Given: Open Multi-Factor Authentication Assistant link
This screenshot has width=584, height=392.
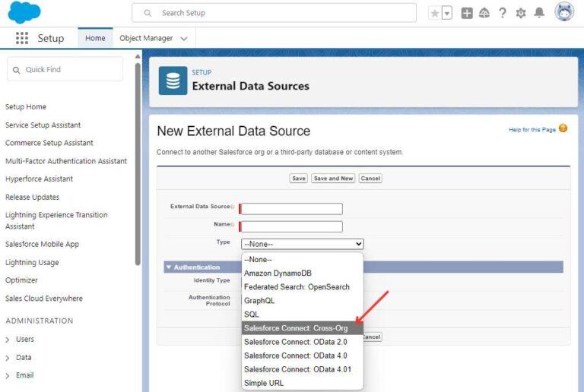Looking at the screenshot, I should click(66, 161).
